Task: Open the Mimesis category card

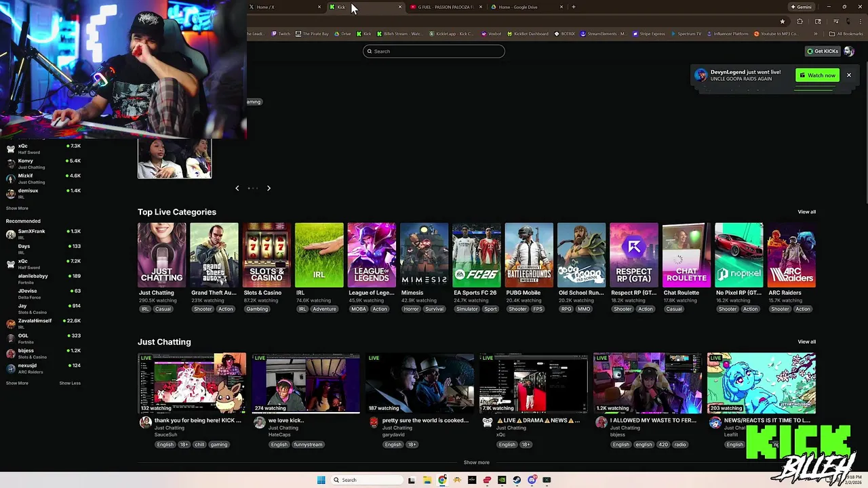Action: pos(425,255)
